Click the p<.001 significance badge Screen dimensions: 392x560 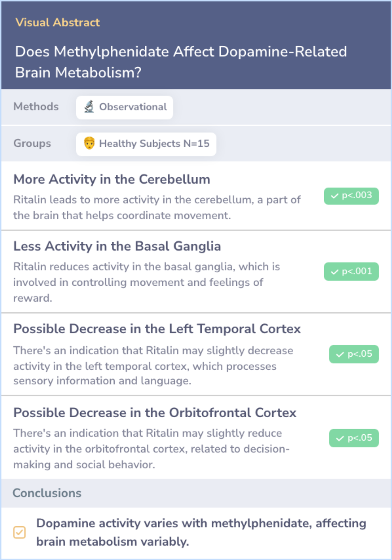pos(351,272)
